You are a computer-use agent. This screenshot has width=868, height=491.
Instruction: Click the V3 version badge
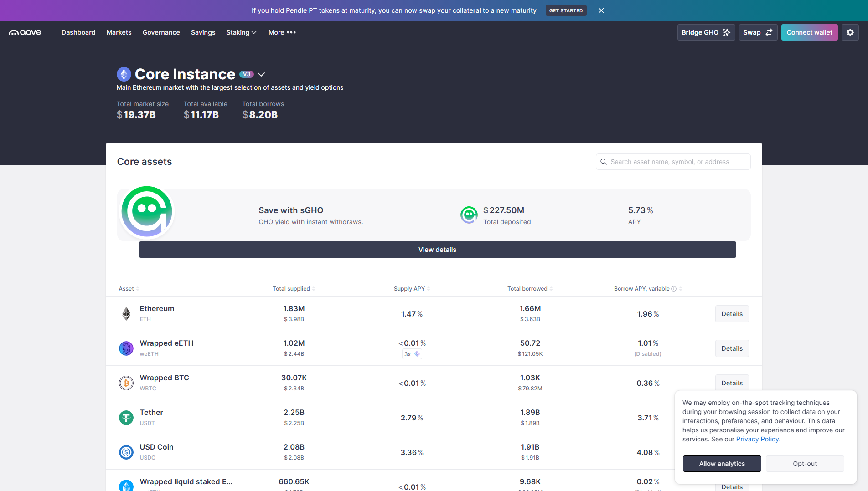[247, 74]
